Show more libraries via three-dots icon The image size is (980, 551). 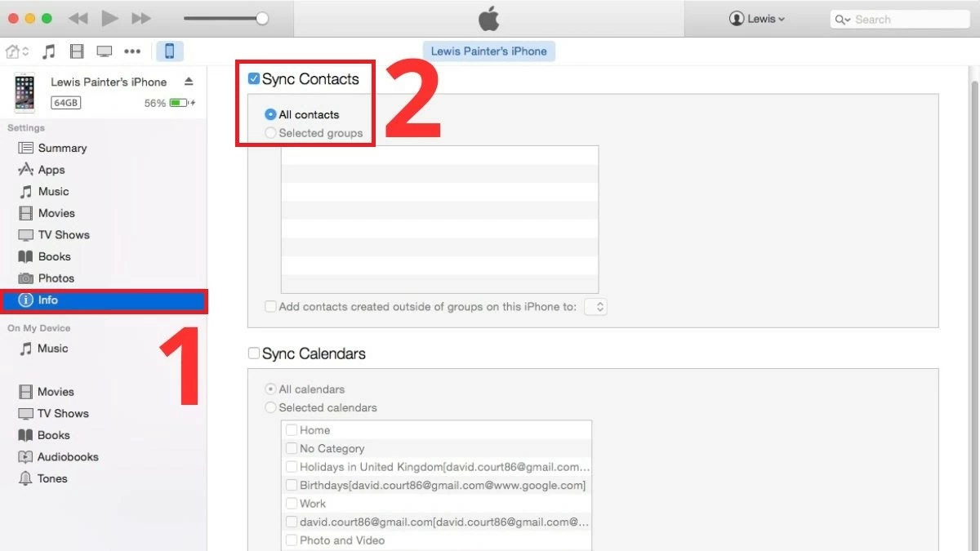point(132,51)
